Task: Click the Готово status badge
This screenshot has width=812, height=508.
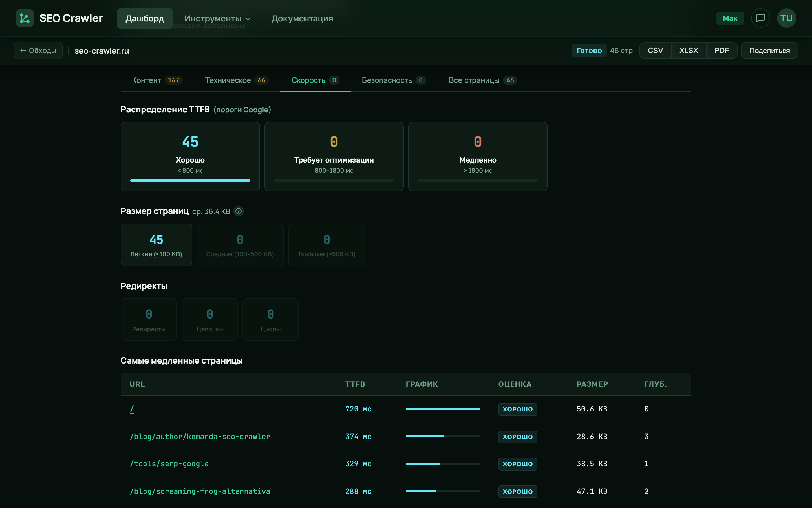Action: (x=589, y=51)
